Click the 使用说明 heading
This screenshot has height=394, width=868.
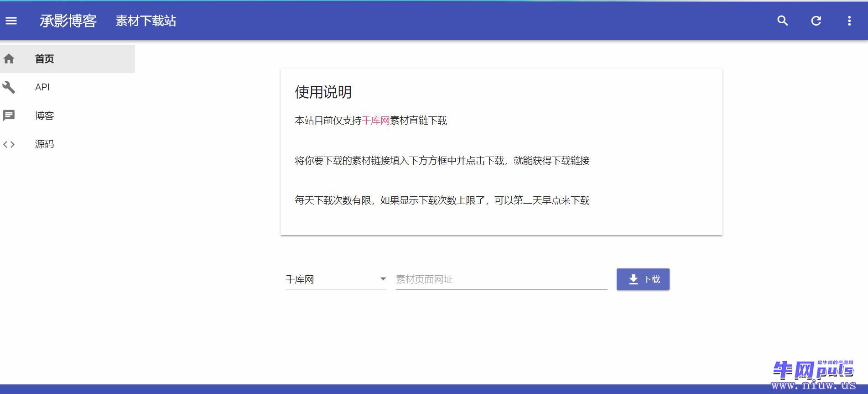(x=323, y=92)
